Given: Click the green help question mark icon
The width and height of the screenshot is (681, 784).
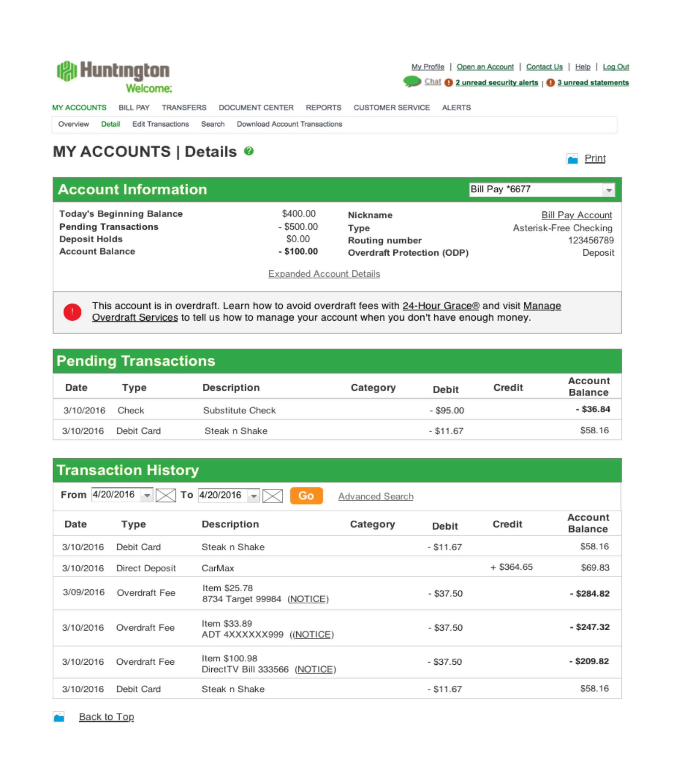Looking at the screenshot, I should pos(248,151).
